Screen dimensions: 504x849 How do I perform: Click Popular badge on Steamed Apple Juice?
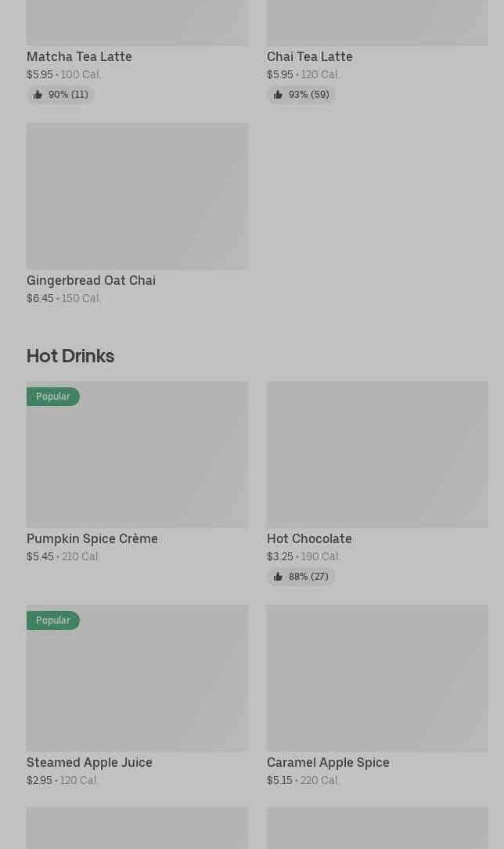[x=53, y=621]
